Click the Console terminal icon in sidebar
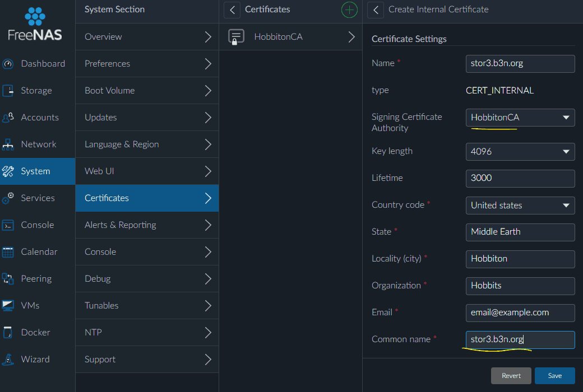Image resolution: width=583 pixels, height=392 pixels. [8, 225]
